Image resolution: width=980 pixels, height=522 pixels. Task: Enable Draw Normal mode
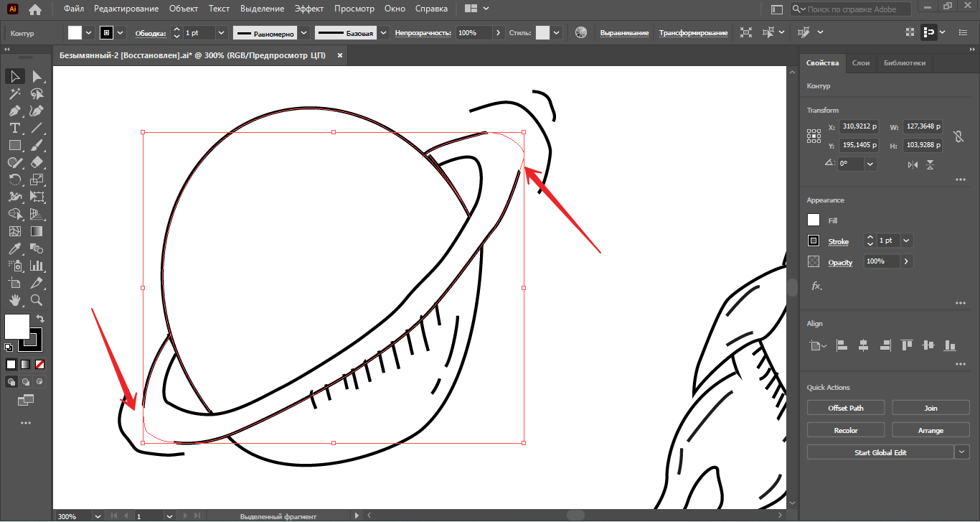pos(11,382)
